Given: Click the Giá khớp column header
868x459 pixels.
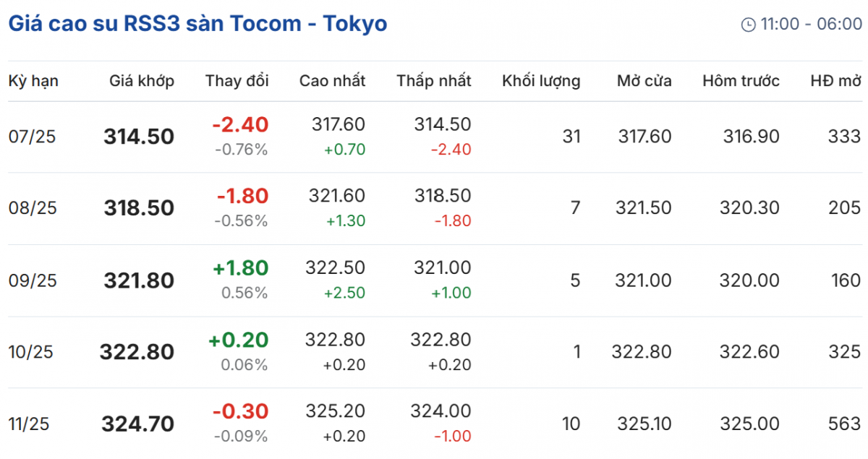Looking at the screenshot, I should [x=142, y=81].
